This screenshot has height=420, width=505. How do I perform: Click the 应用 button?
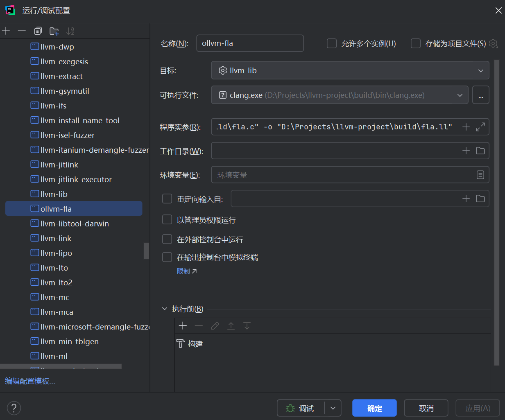(478, 408)
